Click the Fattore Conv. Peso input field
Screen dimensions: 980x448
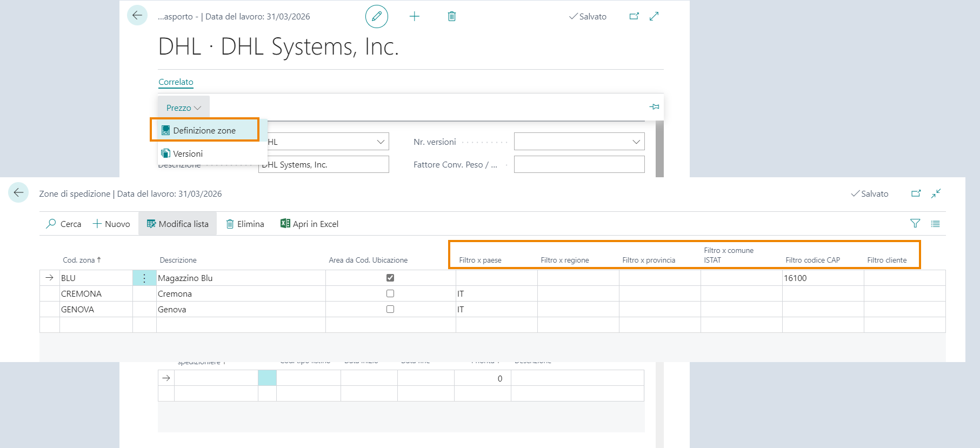(579, 164)
